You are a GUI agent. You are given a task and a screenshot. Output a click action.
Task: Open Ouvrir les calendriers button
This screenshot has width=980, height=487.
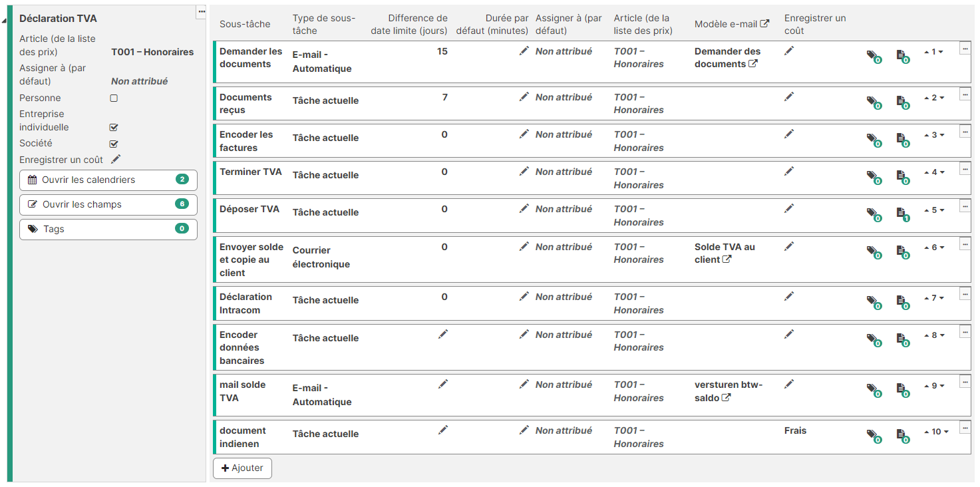coord(108,180)
